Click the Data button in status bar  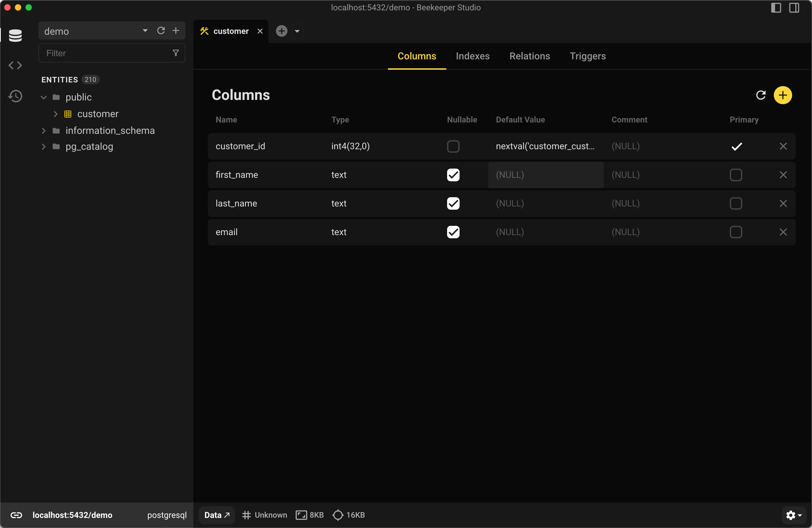(x=217, y=515)
